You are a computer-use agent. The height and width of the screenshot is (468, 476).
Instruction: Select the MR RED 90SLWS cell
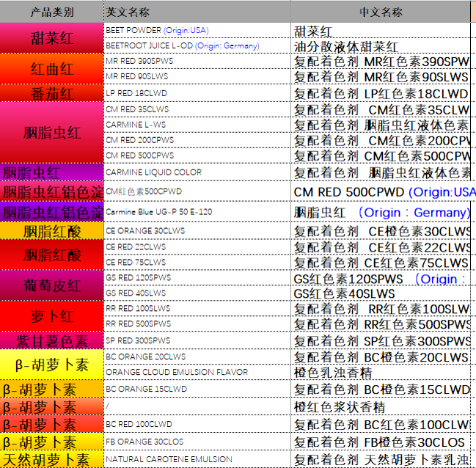pyautogui.click(x=197, y=76)
